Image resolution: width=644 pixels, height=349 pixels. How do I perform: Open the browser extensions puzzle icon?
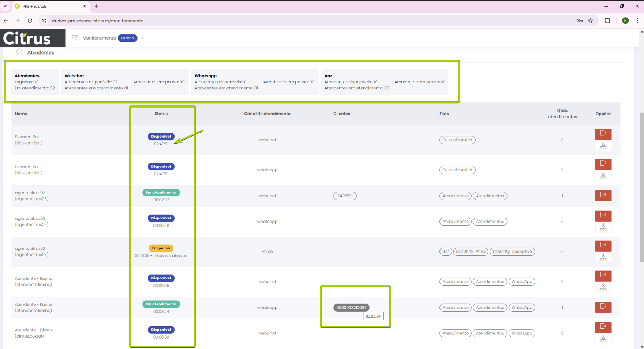[607, 21]
